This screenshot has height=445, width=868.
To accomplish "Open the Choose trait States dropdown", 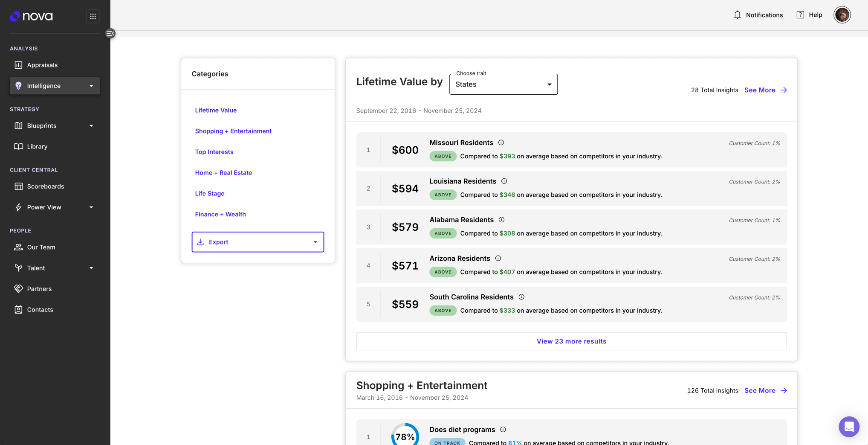I will (x=503, y=84).
